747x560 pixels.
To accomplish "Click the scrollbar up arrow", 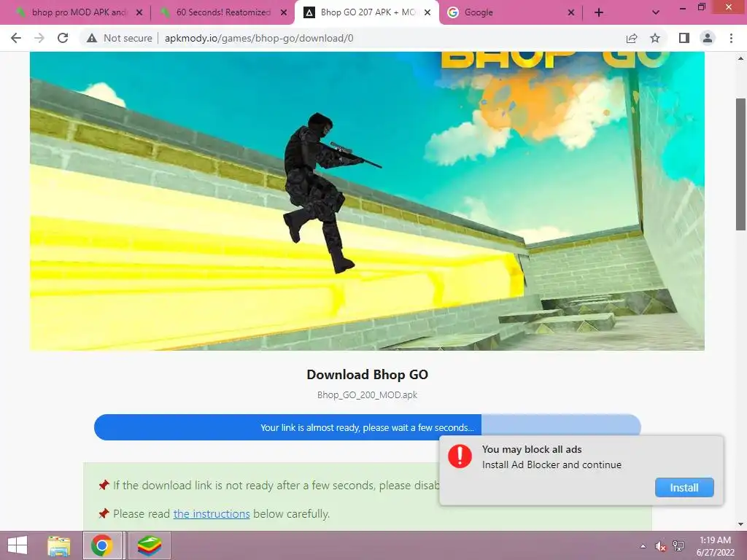I will (x=740, y=58).
